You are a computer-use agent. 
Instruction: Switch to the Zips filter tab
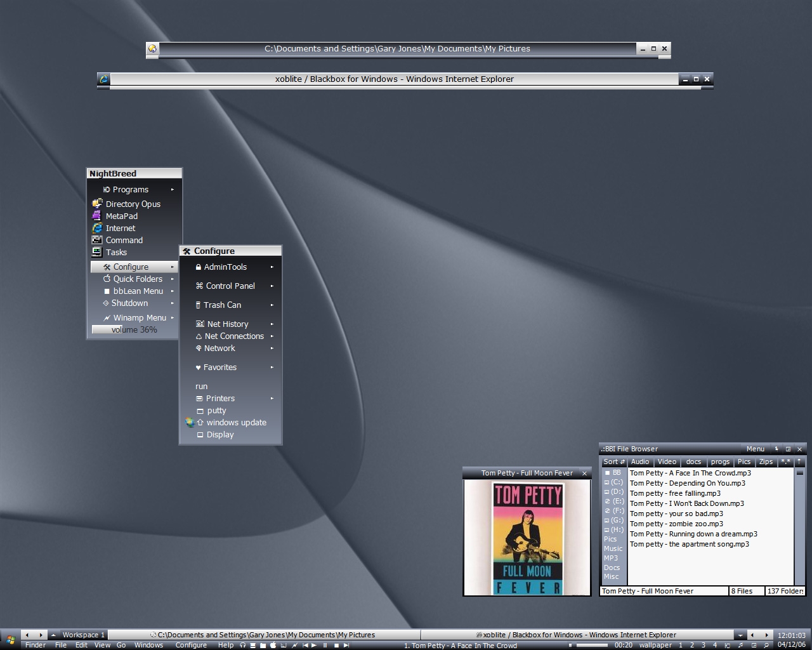click(766, 461)
